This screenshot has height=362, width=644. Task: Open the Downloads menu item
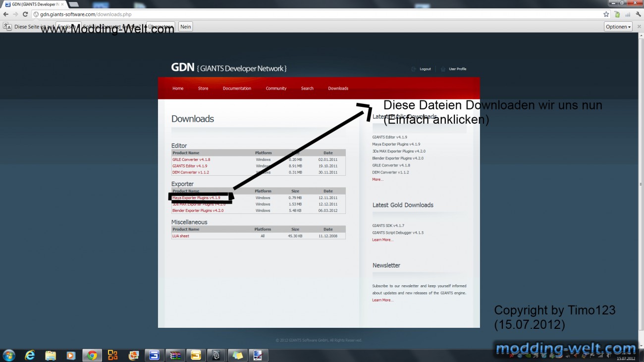point(338,88)
